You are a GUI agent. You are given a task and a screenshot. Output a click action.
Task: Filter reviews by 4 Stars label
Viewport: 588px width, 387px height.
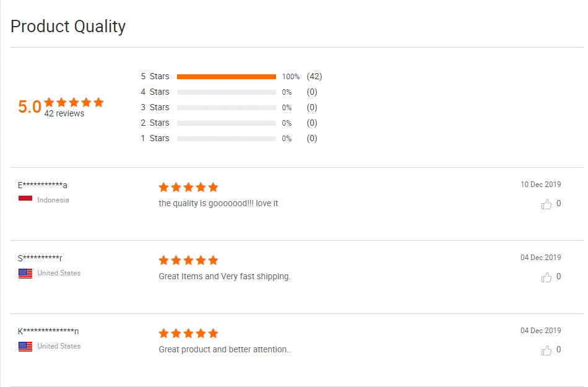pos(155,92)
